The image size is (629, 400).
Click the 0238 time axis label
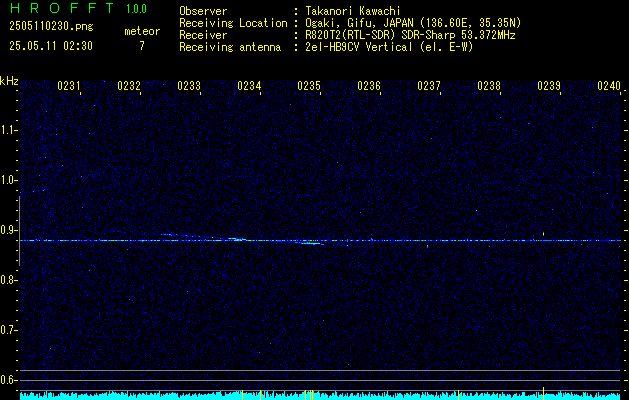[x=489, y=86]
